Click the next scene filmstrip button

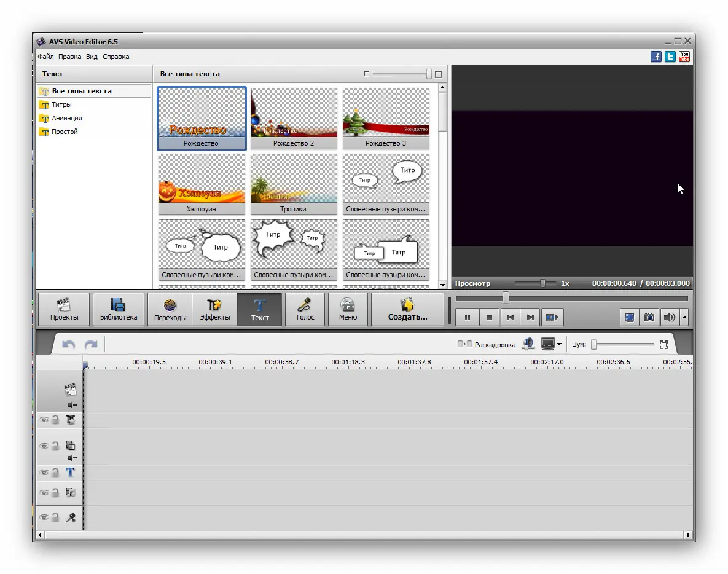pyautogui.click(x=552, y=317)
